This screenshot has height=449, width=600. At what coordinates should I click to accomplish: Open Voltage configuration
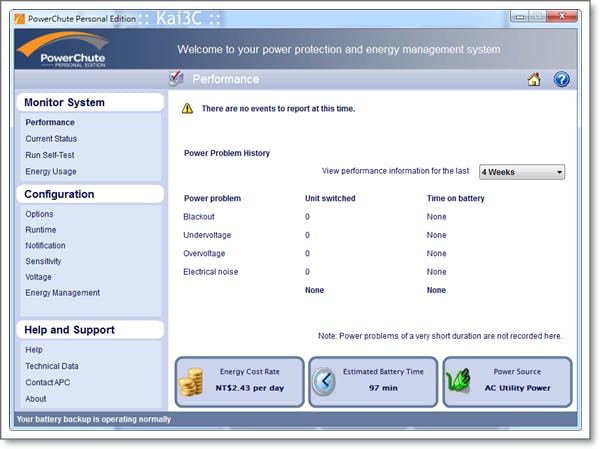pyautogui.click(x=40, y=277)
